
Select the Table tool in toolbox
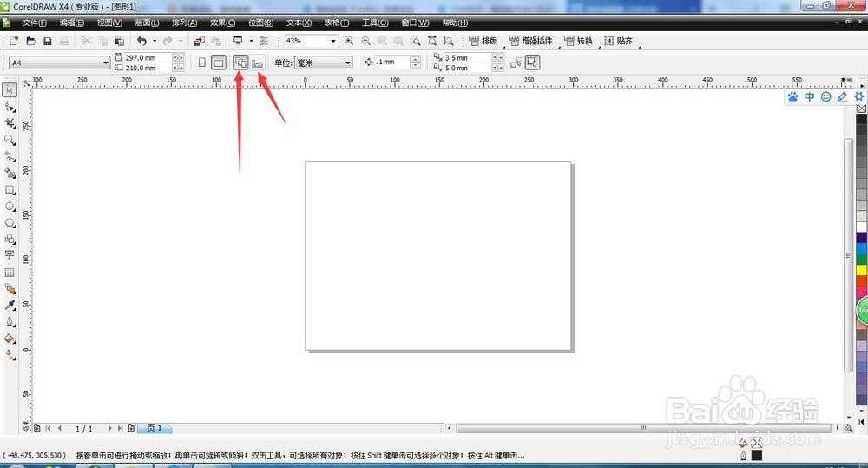coord(10,273)
